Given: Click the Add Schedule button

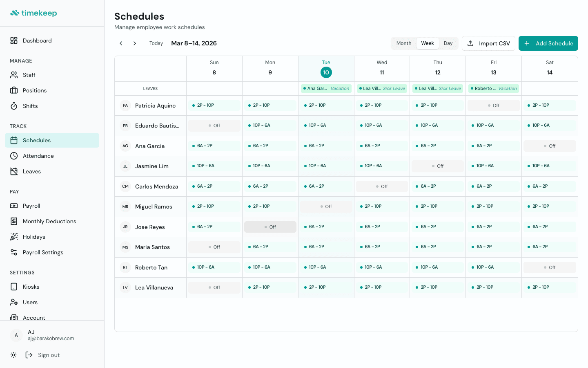Looking at the screenshot, I should tap(548, 43).
